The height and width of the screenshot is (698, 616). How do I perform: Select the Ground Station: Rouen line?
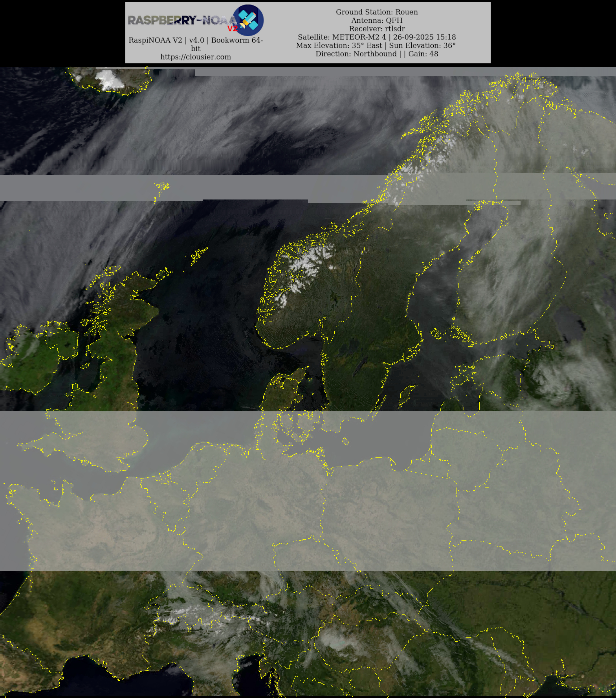pos(377,12)
